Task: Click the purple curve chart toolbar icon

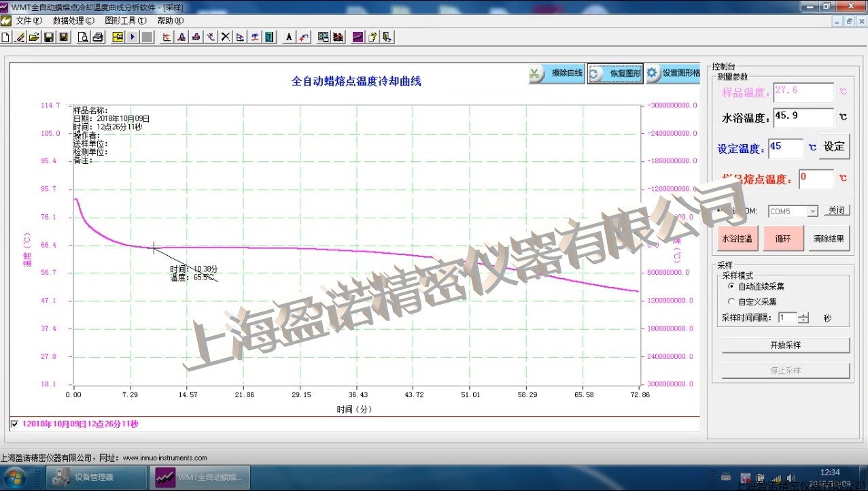Action: (358, 37)
